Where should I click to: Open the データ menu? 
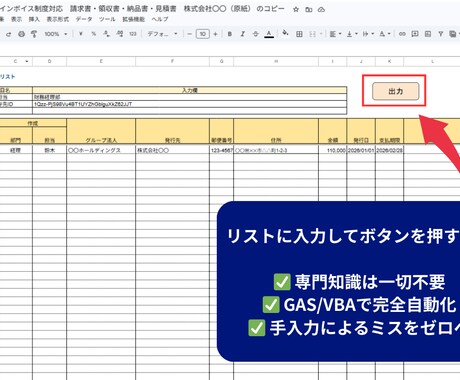click(x=84, y=19)
